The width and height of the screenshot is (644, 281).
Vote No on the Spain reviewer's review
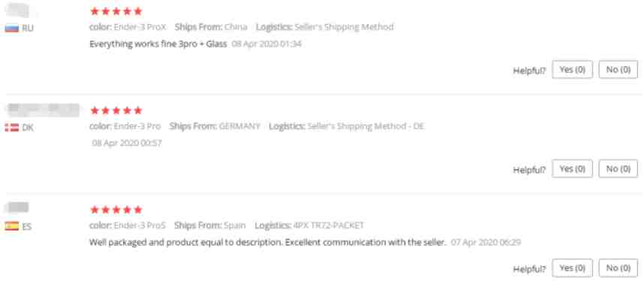618,267
